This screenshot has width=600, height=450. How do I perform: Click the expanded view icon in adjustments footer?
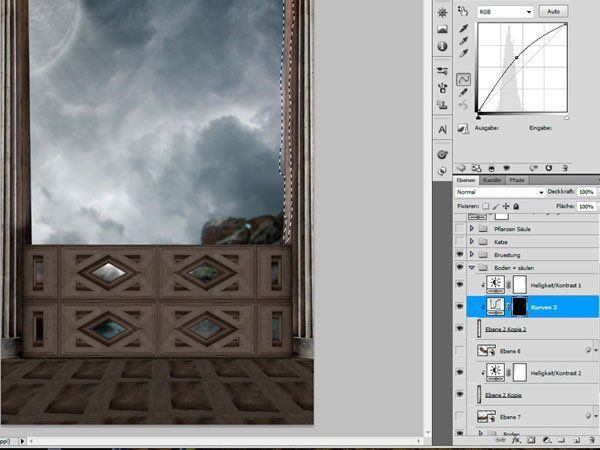(x=476, y=168)
